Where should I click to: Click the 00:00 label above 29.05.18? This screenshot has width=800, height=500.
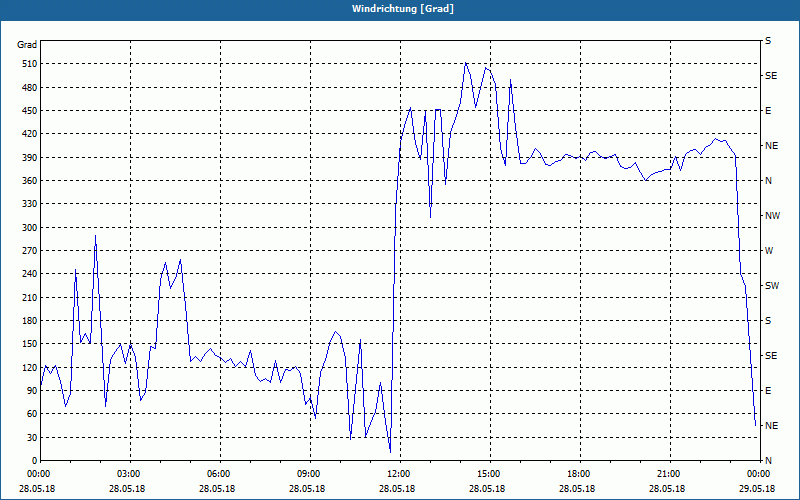760,474
